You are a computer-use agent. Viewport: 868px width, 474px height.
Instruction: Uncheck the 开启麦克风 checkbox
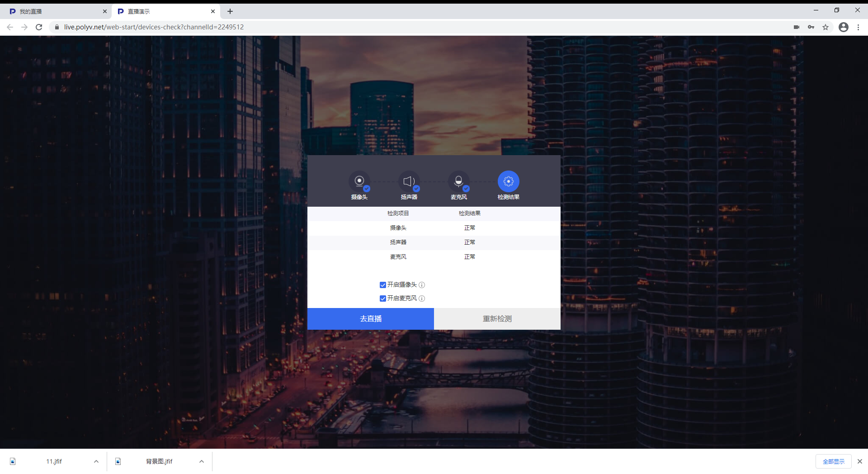pos(383,299)
